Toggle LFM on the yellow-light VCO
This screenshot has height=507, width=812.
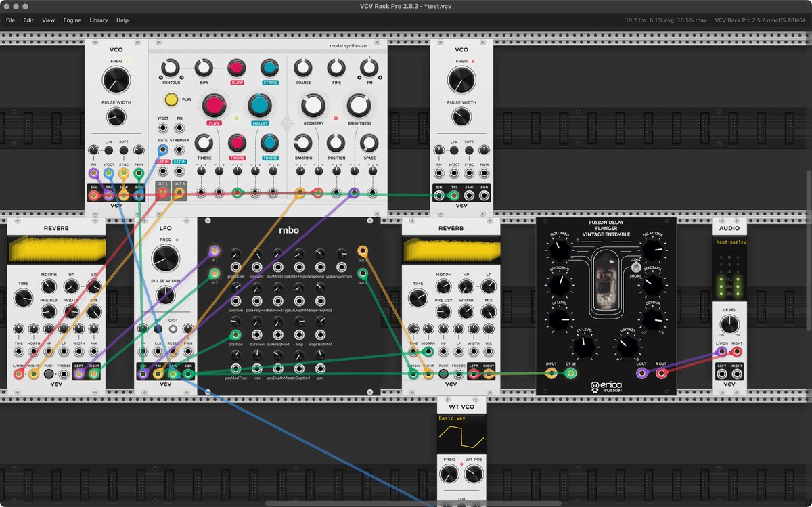108,150
